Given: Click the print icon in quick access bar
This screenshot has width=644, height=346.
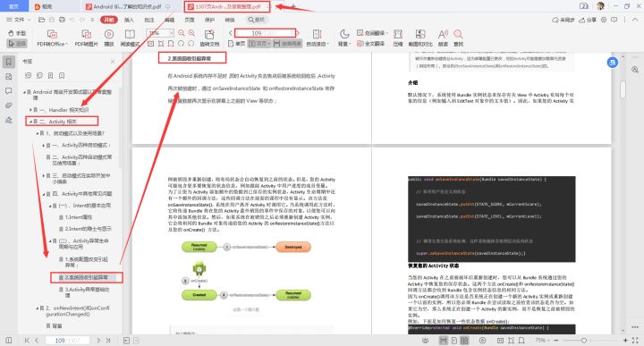Looking at the screenshot, I should pos(62,20).
